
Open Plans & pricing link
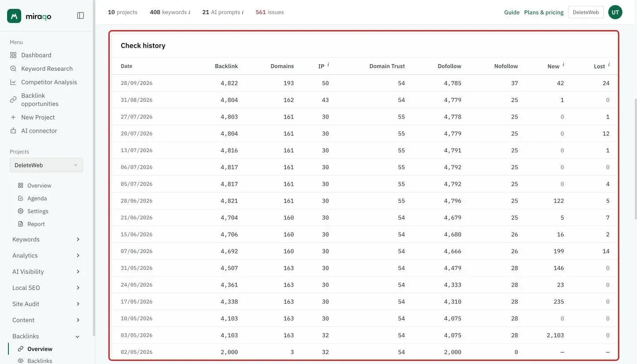click(544, 12)
